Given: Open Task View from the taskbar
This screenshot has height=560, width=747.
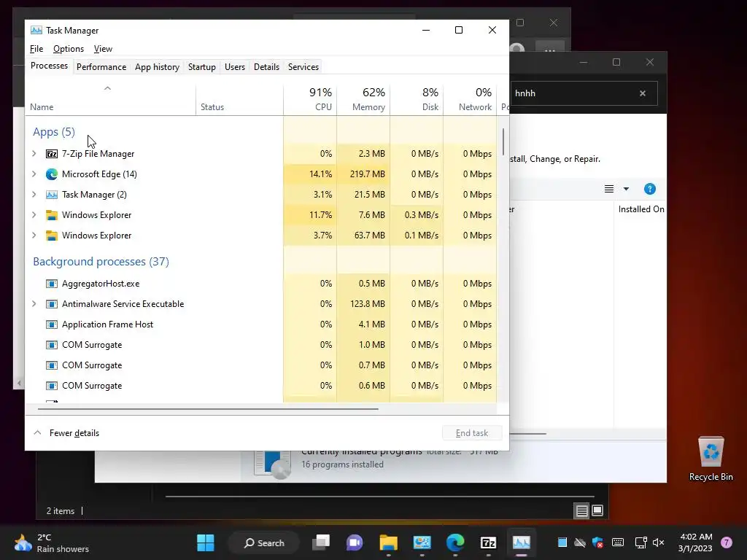Looking at the screenshot, I should click(321, 542).
